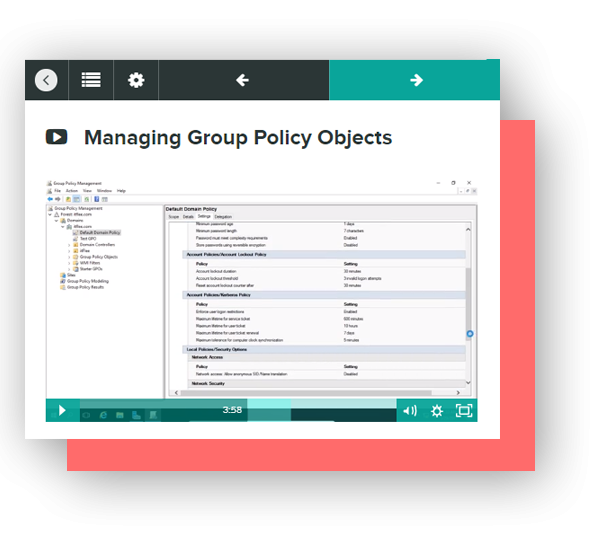
Task: Toggle fullscreen mode for the video
Action: [463, 410]
